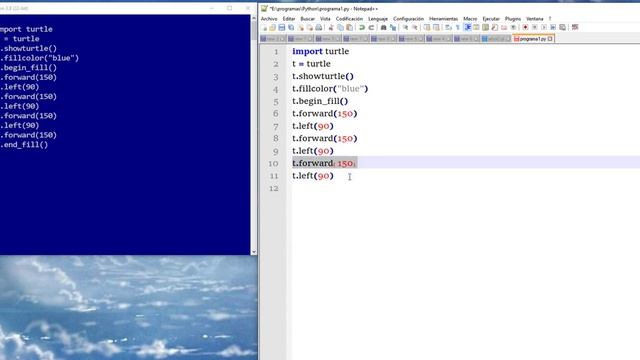Click the Redo arrow icon
The width and height of the screenshot is (640, 360).
click(x=371, y=27)
